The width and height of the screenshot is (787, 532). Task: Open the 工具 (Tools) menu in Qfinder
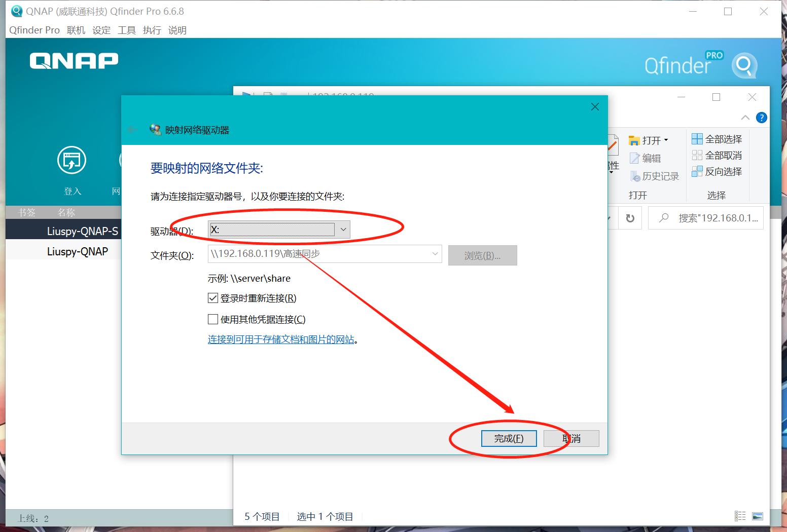(126, 30)
